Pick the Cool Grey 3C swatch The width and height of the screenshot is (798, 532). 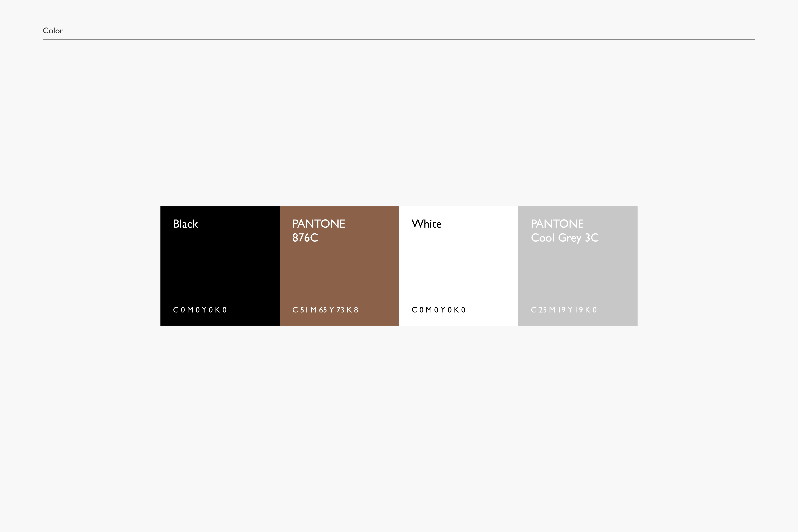tap(578, 266)
